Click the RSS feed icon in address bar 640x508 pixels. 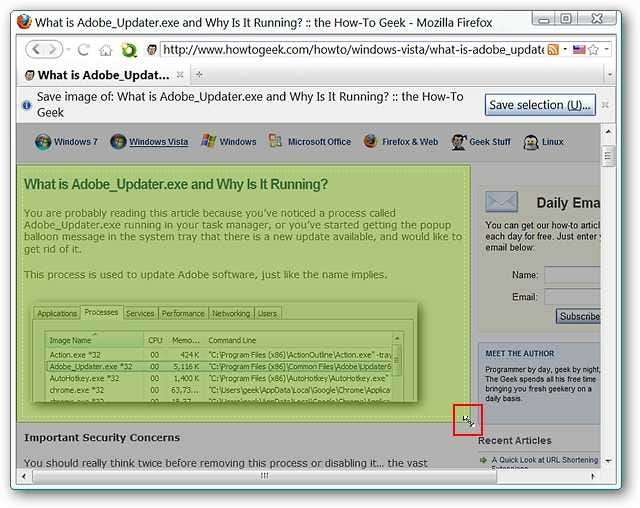point(553,49)
